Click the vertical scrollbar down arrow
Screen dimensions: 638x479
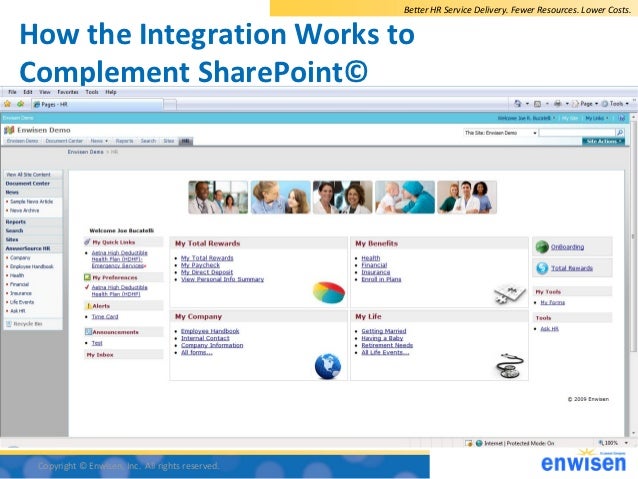[x=634, y=433]
